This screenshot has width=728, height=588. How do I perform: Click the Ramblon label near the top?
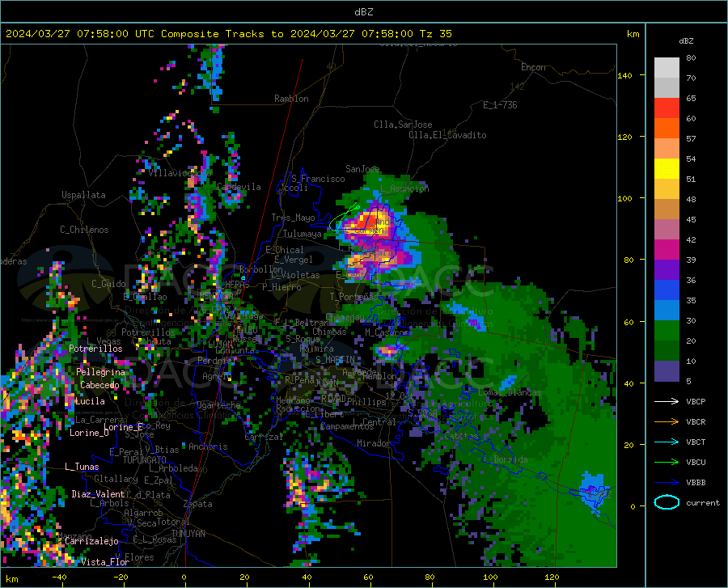coord(291,99)
